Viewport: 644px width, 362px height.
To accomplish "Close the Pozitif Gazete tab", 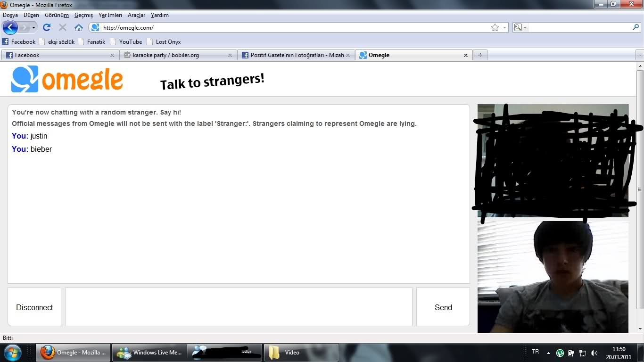I will 348,55.
